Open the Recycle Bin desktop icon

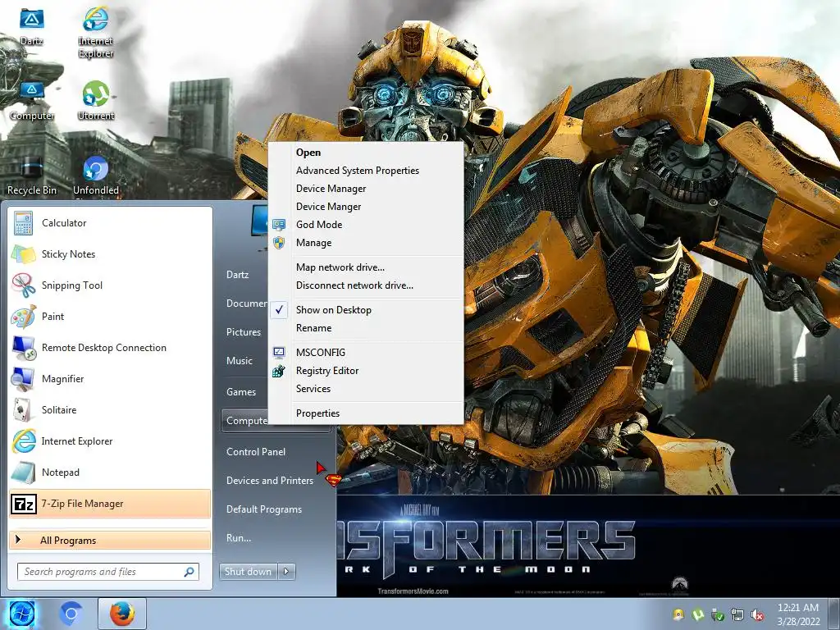(x=32, y=176)
